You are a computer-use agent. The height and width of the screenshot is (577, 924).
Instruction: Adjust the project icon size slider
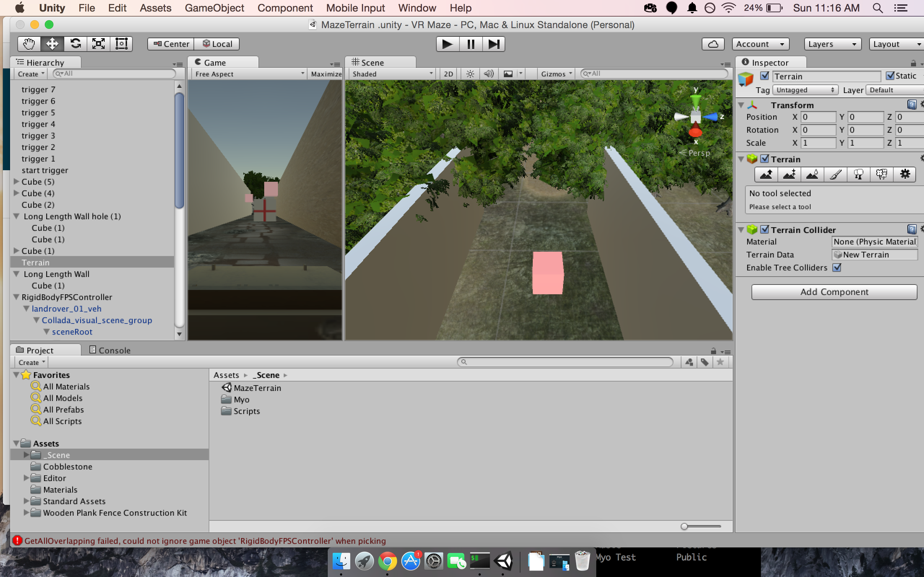(x=684, y=527)
